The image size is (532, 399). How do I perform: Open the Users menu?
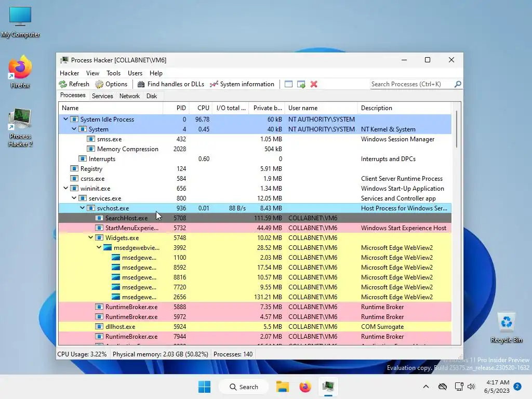135,73
